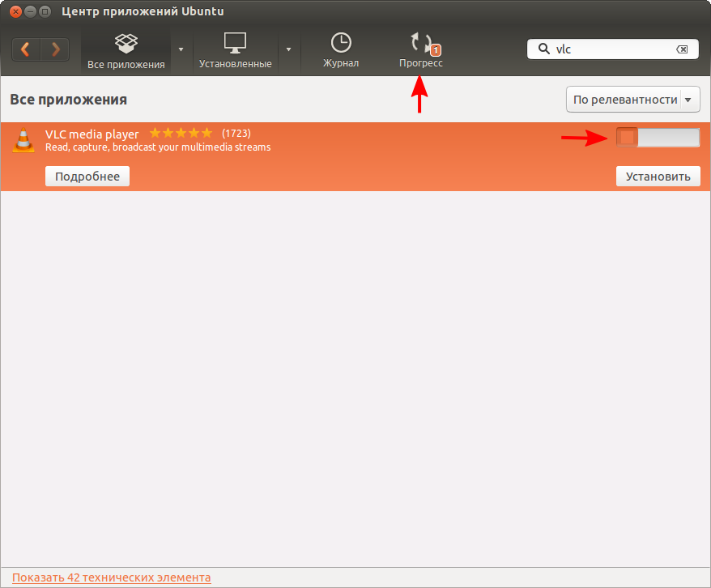This screenshot has width=711, height=588.
Task: Select the VLC media player title
Action: pyautogui.click(x=92, y=134)
